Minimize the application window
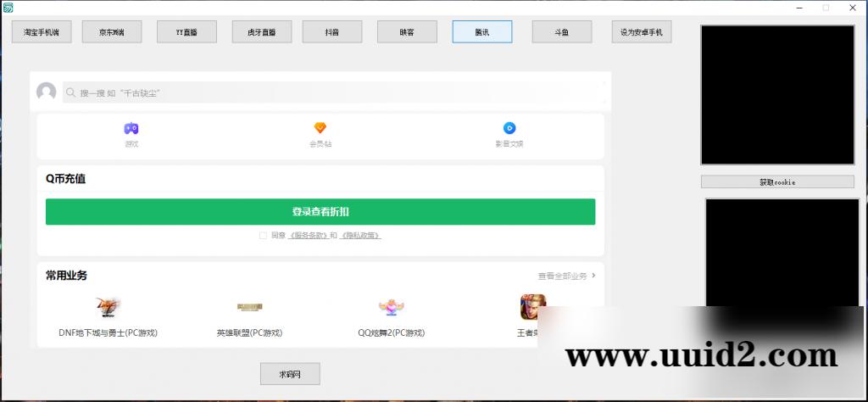This screenshot has height=402, width=868. (x=800, y=8)
